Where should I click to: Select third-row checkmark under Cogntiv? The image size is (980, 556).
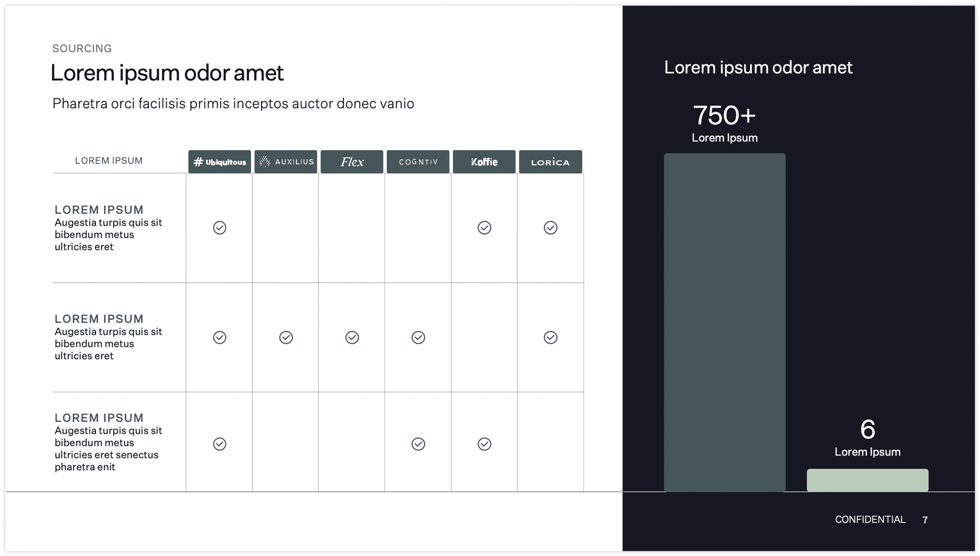418,444
